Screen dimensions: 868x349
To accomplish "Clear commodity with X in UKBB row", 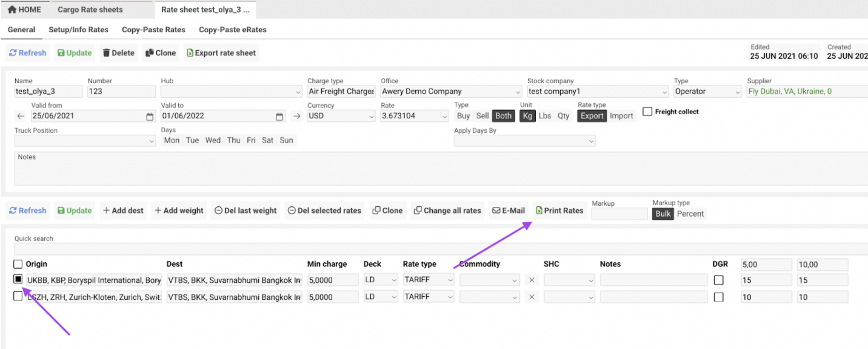I will pos(532,280).
